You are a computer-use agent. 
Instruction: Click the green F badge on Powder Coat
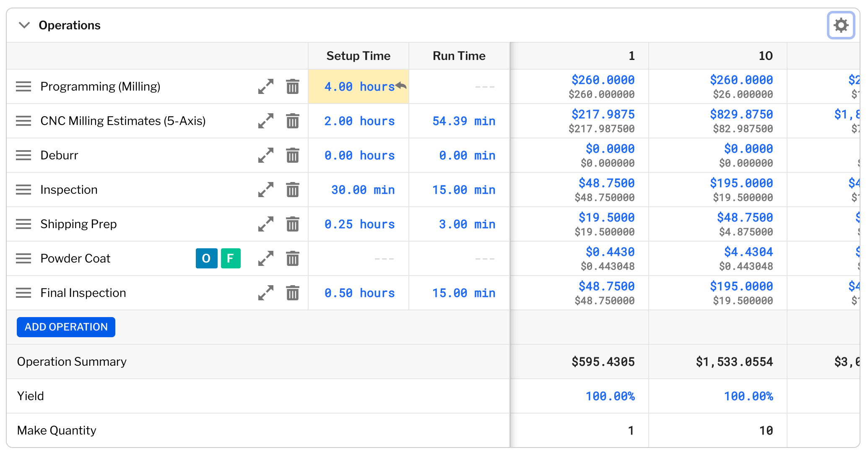point(231,258)
